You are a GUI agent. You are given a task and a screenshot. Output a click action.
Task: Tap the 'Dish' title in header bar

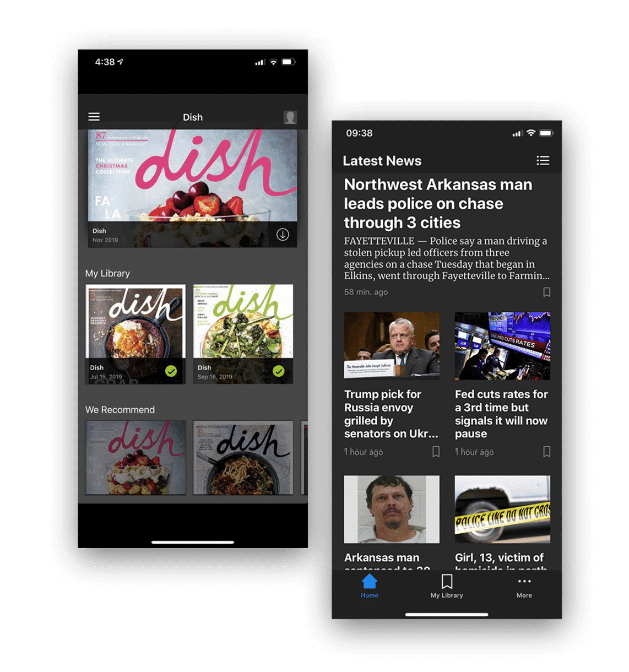[x=193, y=117]
